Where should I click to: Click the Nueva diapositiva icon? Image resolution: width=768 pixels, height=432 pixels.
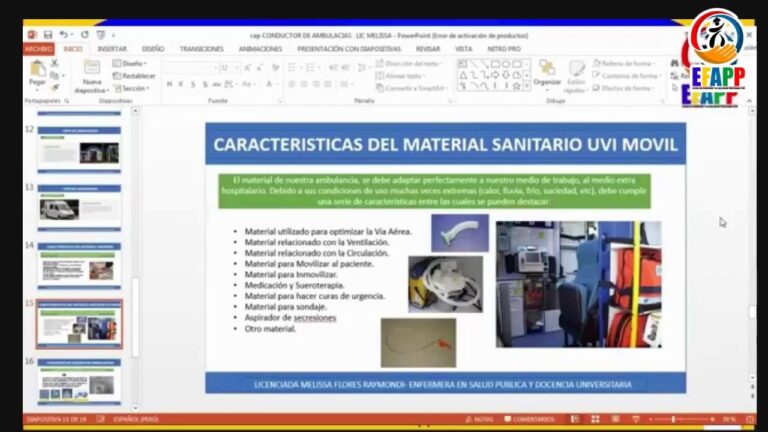click(92, 70)
